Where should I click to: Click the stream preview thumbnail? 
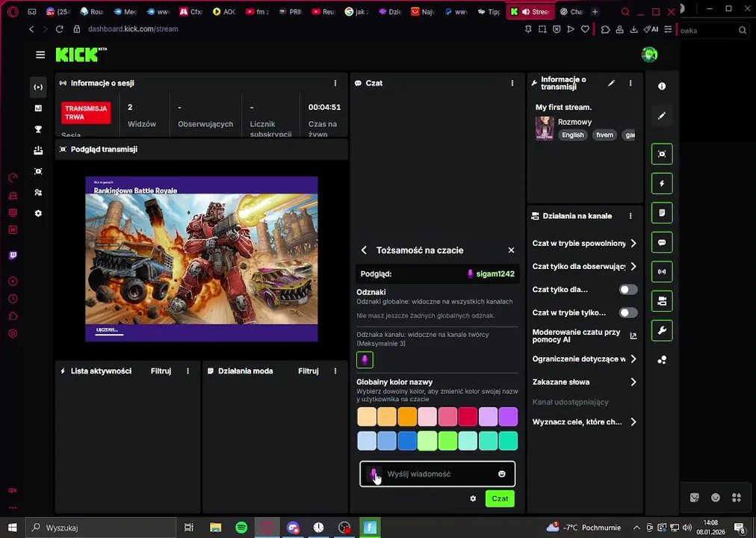coord(202,259)
